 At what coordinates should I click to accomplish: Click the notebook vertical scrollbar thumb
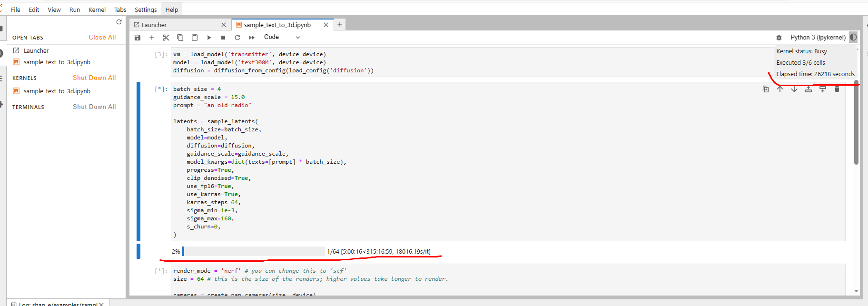(856, 123)
